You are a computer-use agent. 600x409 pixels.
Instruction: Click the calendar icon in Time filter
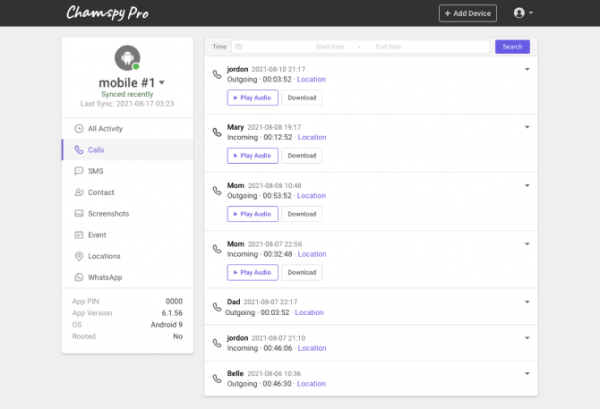(239, 47)
